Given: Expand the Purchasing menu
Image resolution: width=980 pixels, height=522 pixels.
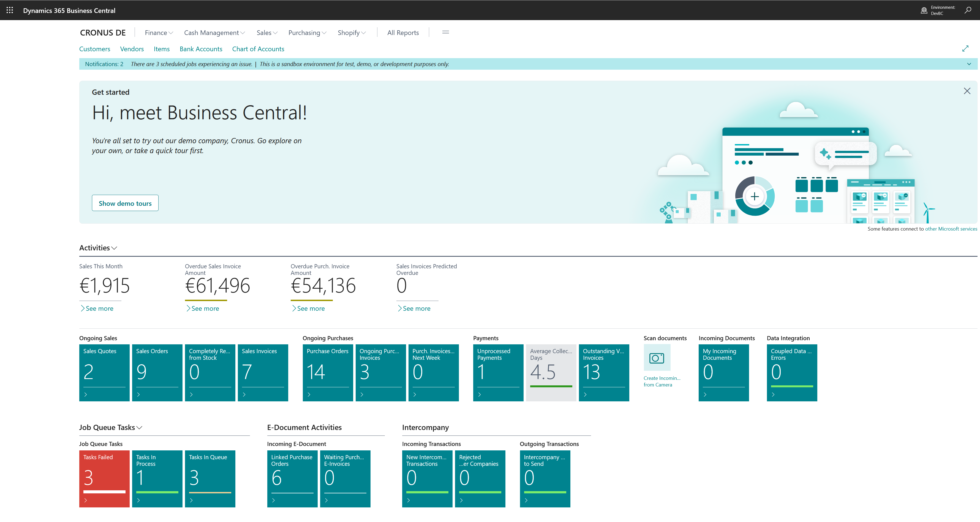Looking at the screenshot, I should (x=307, y=33).
